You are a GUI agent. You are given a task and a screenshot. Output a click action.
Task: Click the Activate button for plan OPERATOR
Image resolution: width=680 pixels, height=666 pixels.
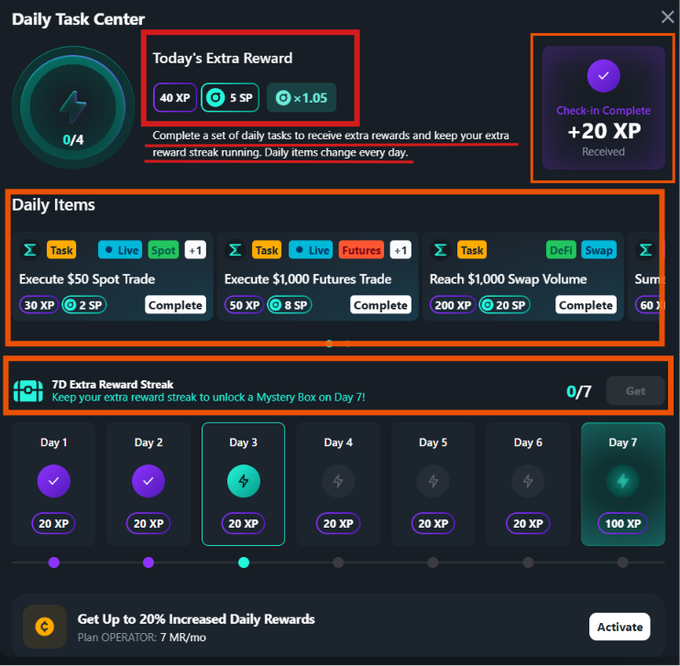(x=620, y=627)
